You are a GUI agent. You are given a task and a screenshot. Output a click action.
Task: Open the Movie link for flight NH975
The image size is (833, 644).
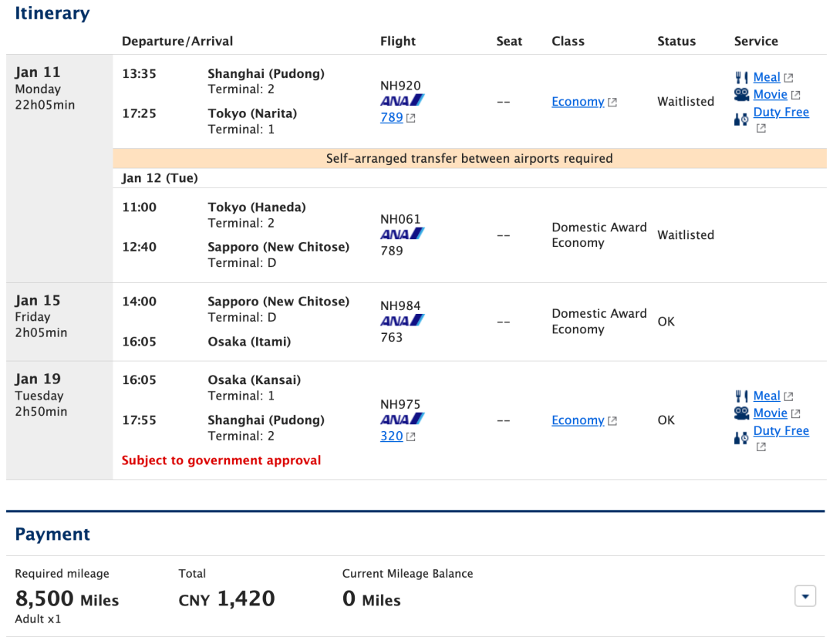[x=770, y=413]
